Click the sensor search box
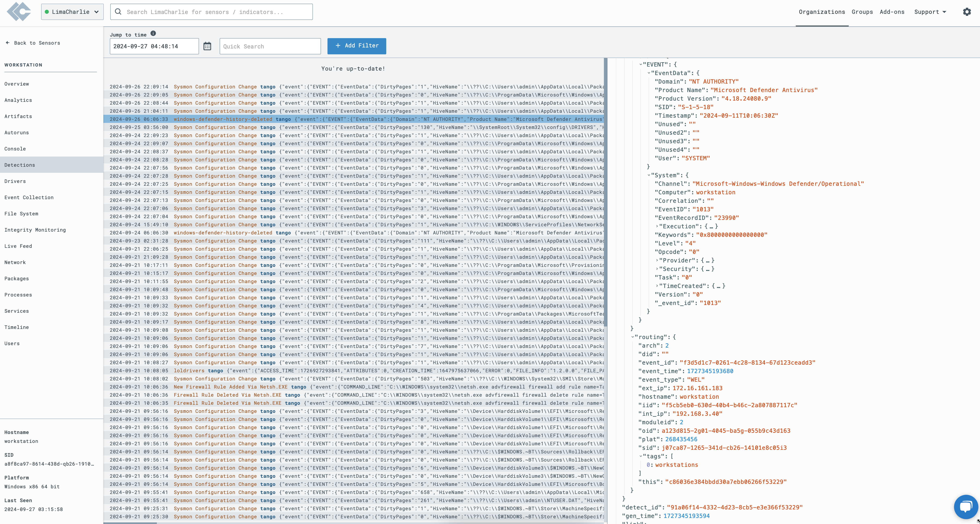Screen dimensions: 980x524 tap(212, 12)
